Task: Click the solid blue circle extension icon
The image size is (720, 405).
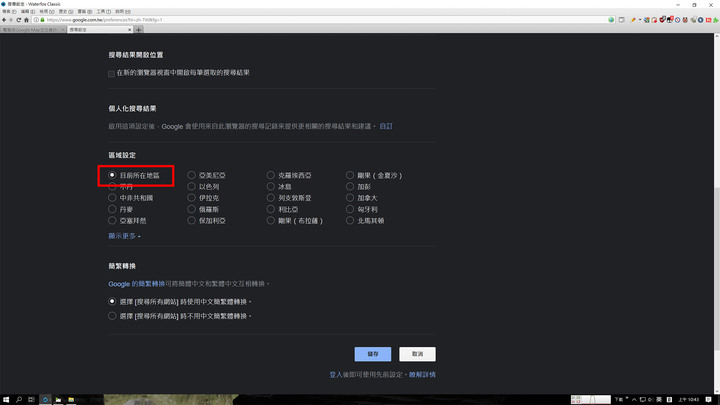Action: [x=701, y=20]
